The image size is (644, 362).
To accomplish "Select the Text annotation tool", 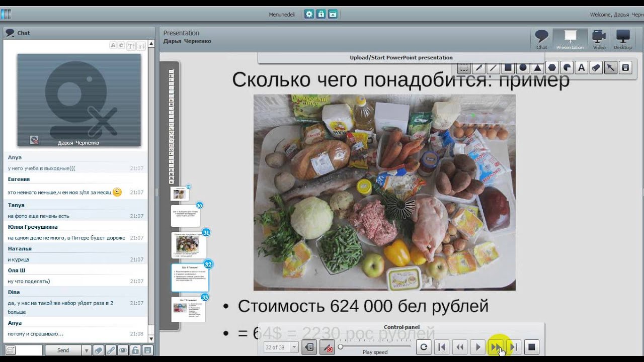I will click(582, 67).
